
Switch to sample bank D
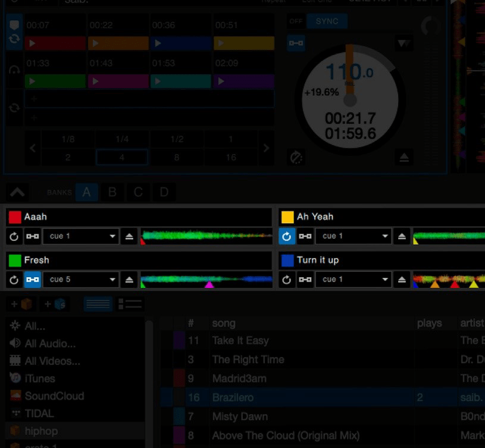(x=164, y=192)
